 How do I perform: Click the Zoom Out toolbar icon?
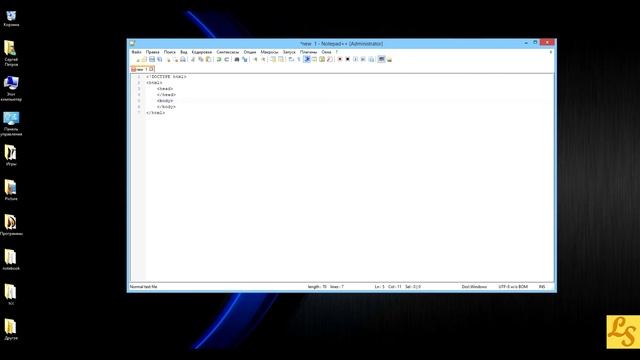coord(264,60)
